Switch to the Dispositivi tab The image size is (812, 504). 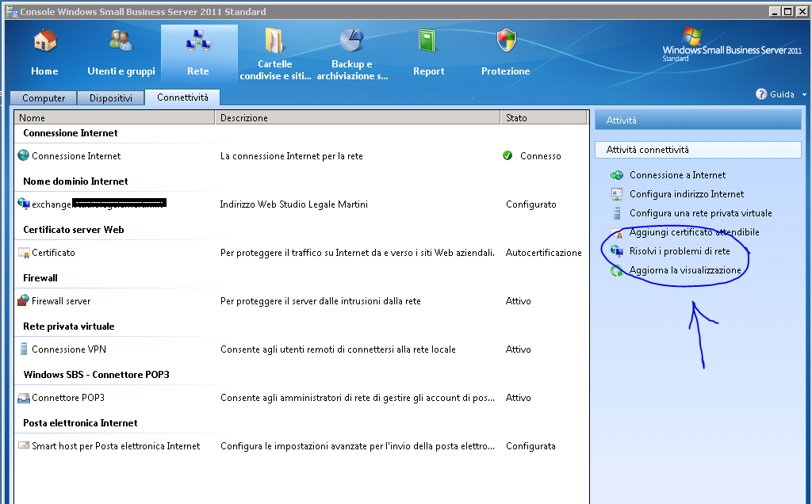point(111,97)
